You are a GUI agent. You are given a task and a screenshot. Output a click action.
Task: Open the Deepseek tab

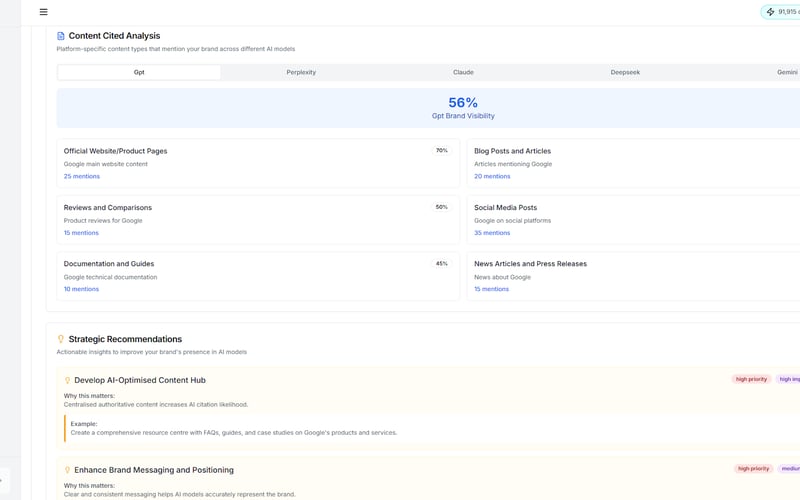point(625,72)
